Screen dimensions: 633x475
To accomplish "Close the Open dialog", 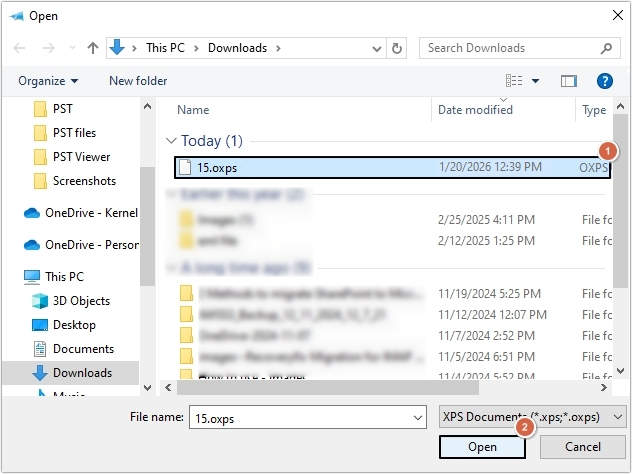I will (618, 15).
